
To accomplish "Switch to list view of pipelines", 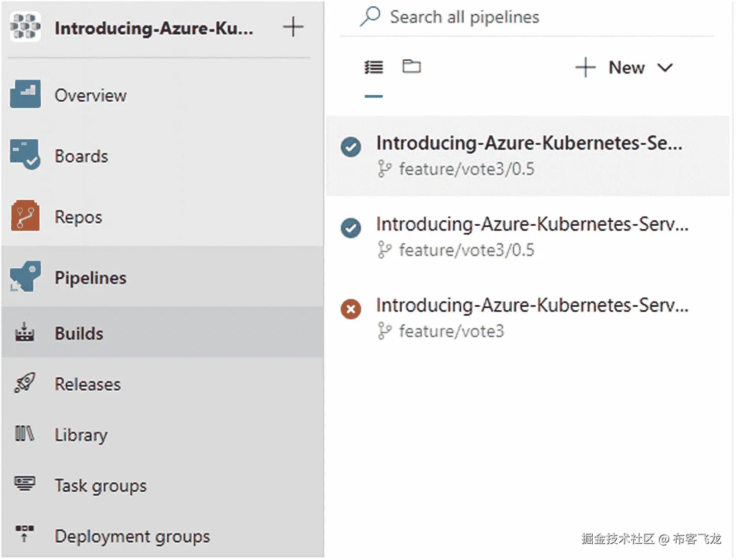I will tap(373, 67).
